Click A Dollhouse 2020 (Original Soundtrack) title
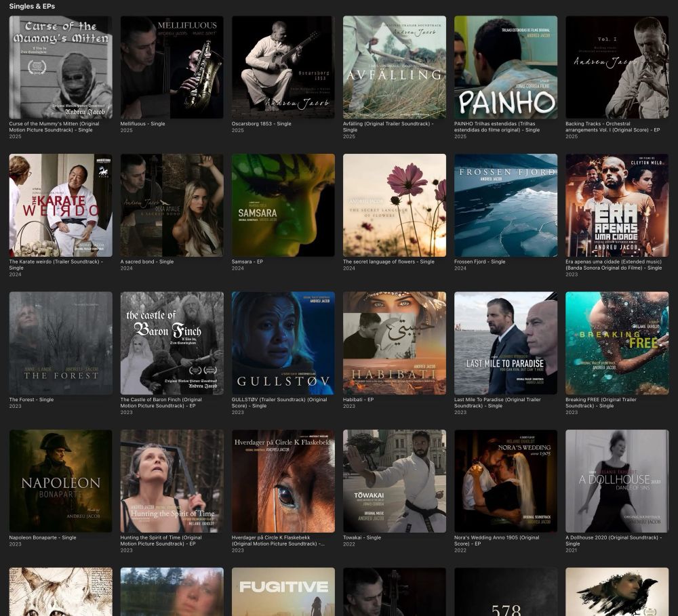The image size is (678, 616). coord(614,540)
